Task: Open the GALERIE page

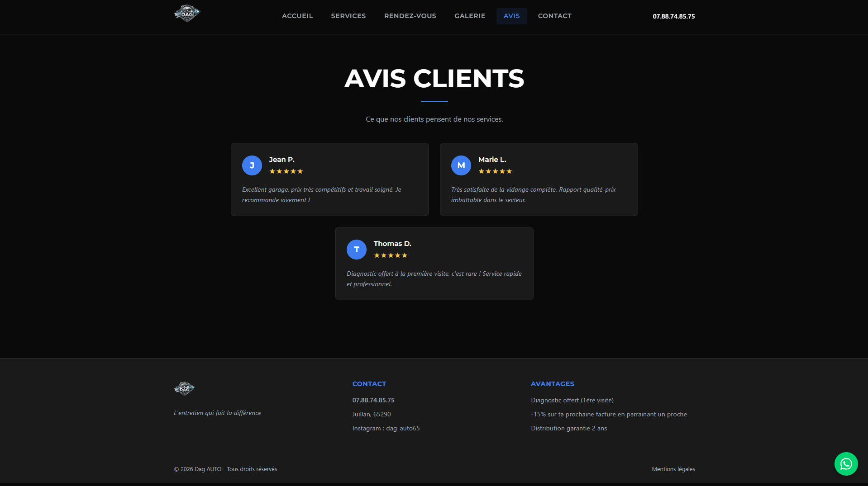Action: coord(469,16)
